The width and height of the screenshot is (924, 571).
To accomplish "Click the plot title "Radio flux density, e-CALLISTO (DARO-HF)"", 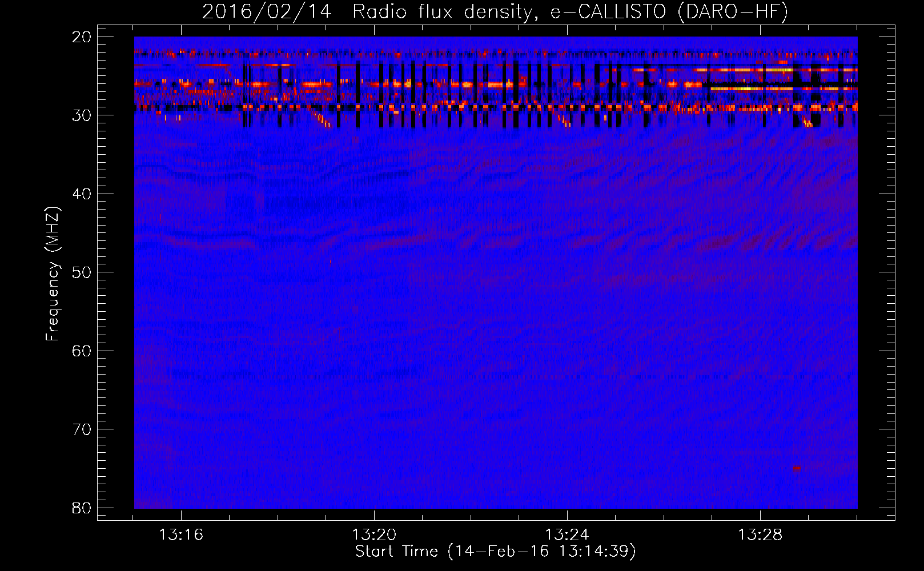I will click(x=570, y=12).
